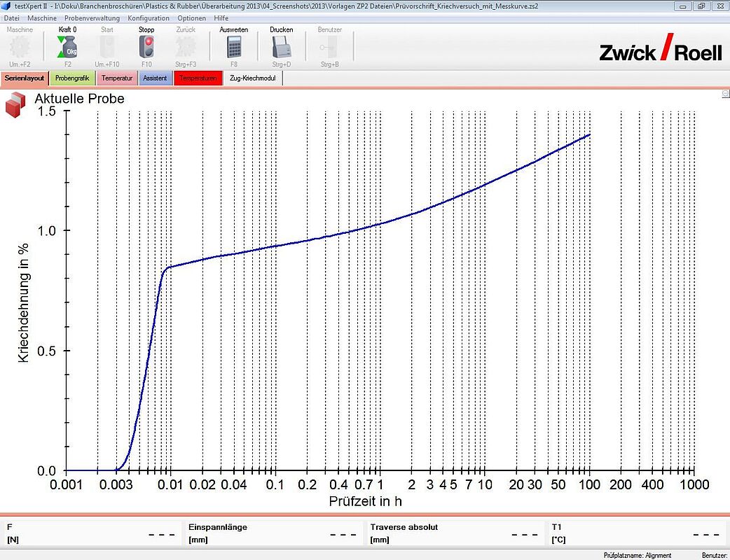Click the 0.5 y-axis tick label
Viewport: 730px width, 560px height.
46,351
